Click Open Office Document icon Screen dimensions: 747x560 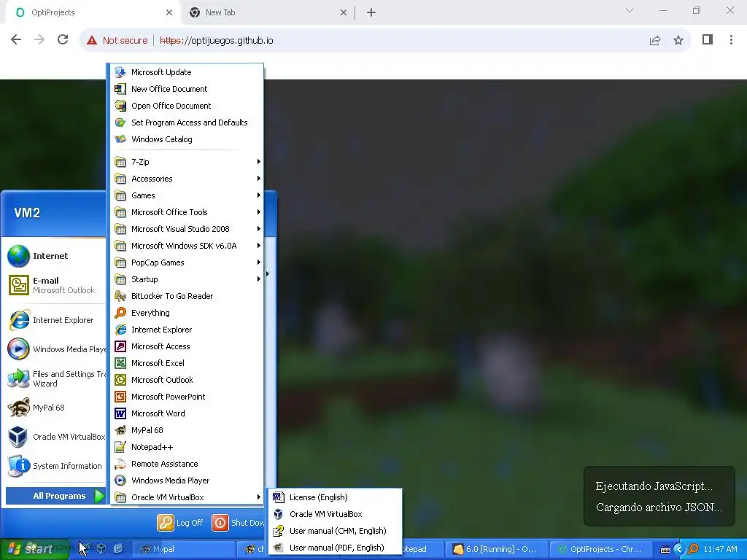[120, 106]
